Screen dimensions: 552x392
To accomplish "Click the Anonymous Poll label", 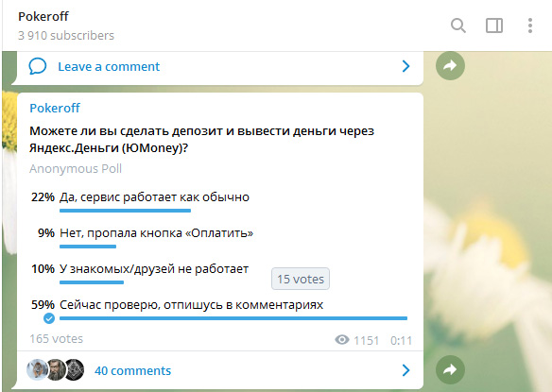I will point(76,169).
